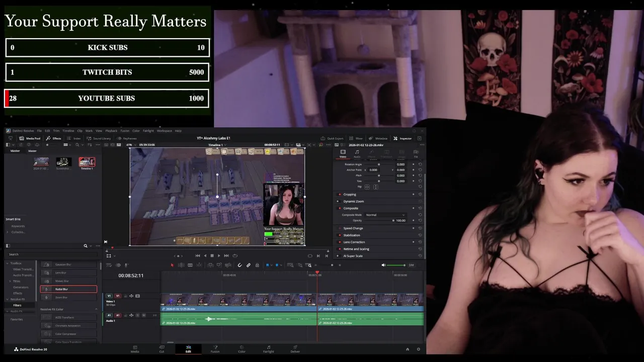Select the inspector Video tab

coord(343,154)
